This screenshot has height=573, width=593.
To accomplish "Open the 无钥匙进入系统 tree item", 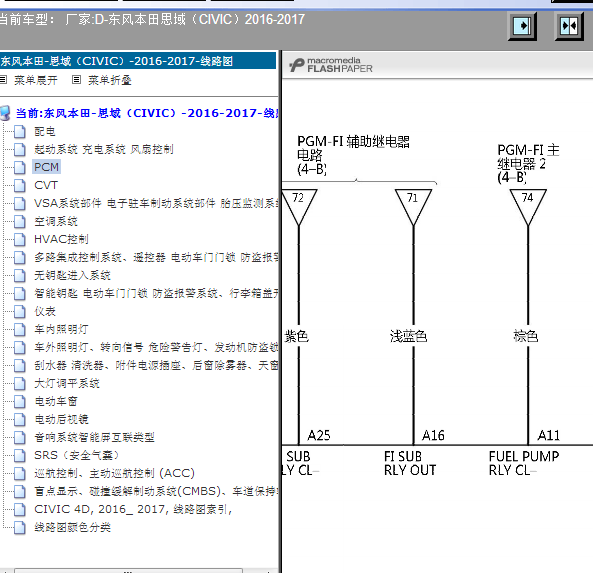I will pyautogui.click(x=72, y=275).
